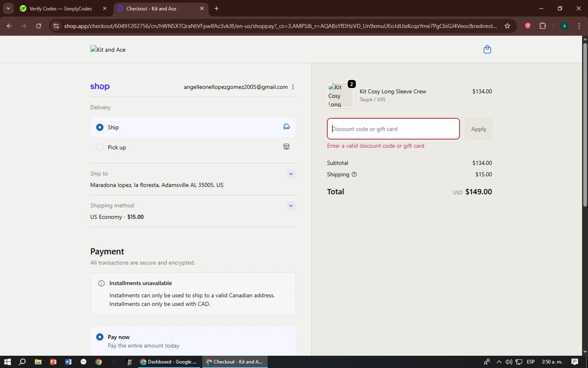588x368 pixels.
Task: Click the account email address text
Action: point(236,87)
